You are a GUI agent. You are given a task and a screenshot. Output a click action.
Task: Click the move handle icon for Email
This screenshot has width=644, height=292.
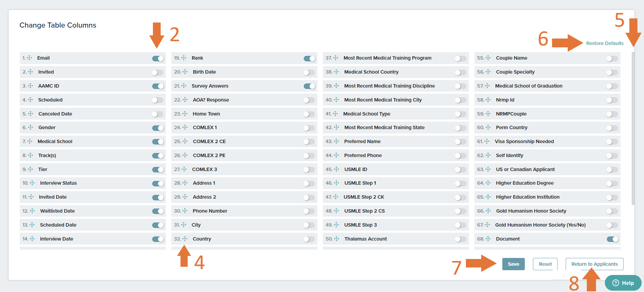click(29, 58)
